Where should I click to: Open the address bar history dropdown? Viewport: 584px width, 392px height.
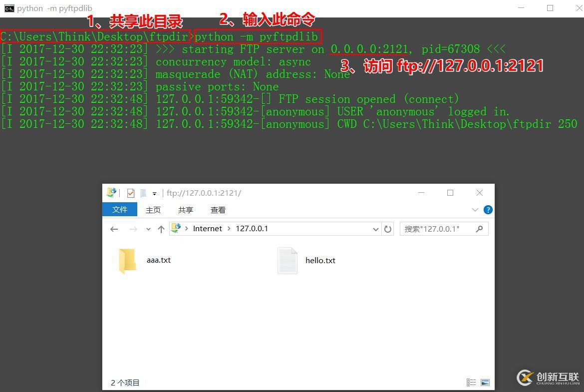376,229
